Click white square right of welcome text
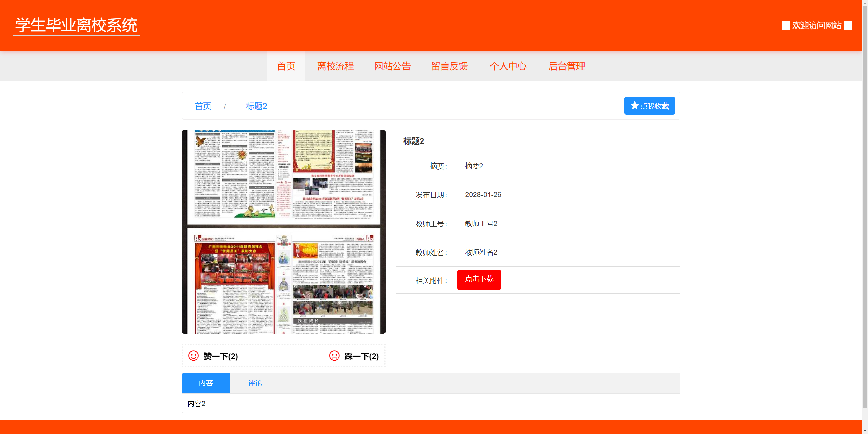868x434 pixels. coord(848,25)
